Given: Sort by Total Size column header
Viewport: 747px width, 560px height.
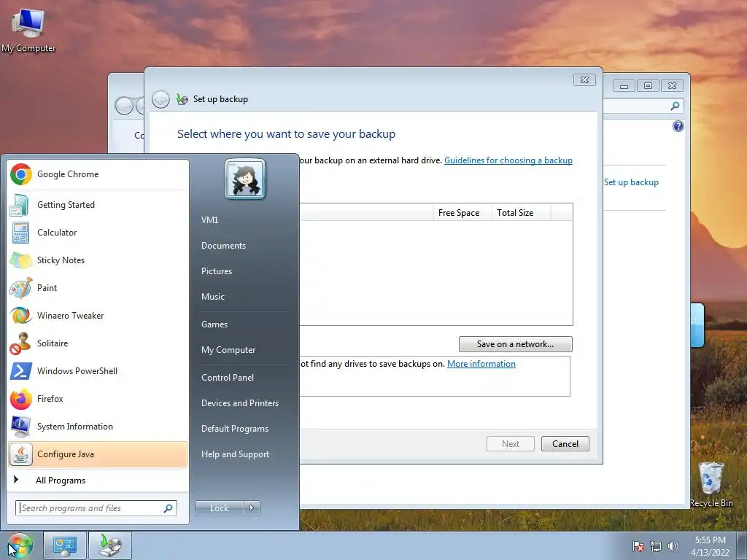Looking at the screenshot, I should [521, 213].
